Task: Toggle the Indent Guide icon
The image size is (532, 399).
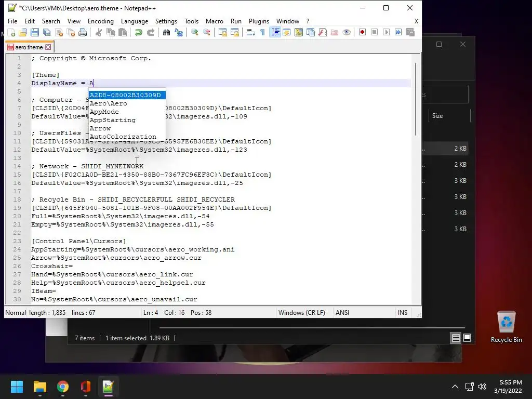Action: coord(275,32)
